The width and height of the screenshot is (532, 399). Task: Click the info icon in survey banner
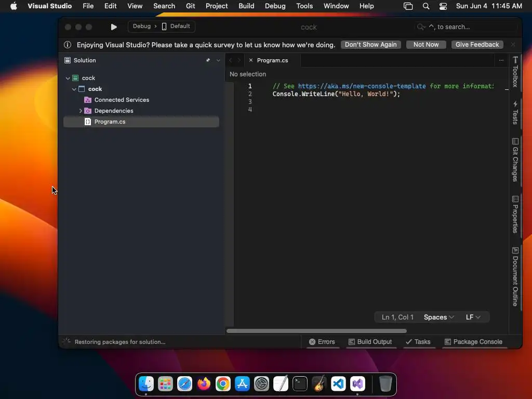[x=68, y=45]
